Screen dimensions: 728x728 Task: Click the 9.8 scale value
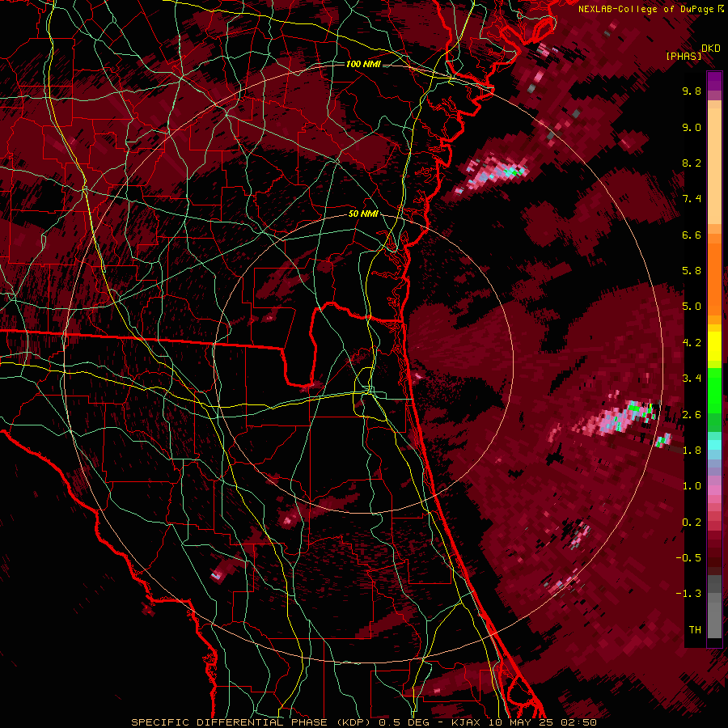[x=692, y=91]
